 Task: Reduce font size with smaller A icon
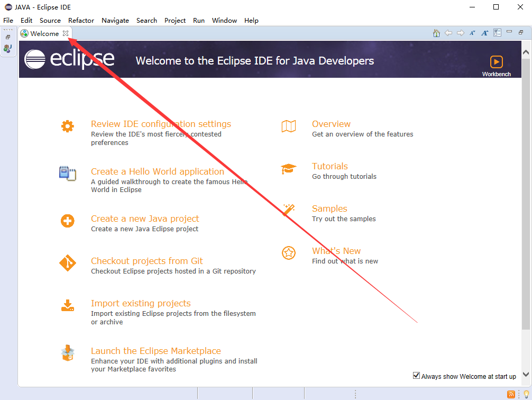(x=472, y=33)
